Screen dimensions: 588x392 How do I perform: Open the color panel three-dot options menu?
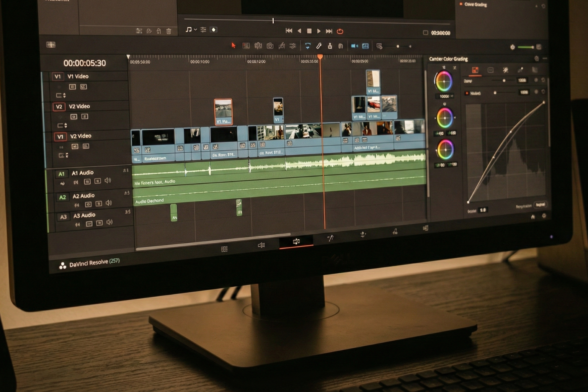545,59
